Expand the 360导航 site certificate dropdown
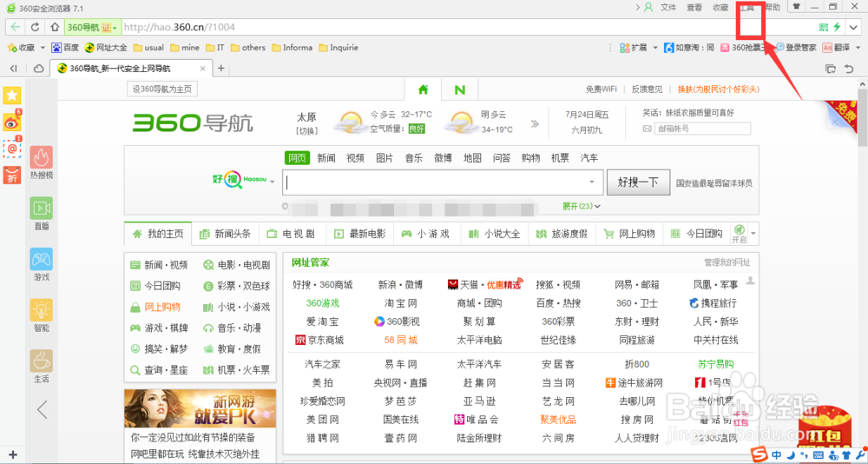This screenshot has width=868, height=464. 115,27
